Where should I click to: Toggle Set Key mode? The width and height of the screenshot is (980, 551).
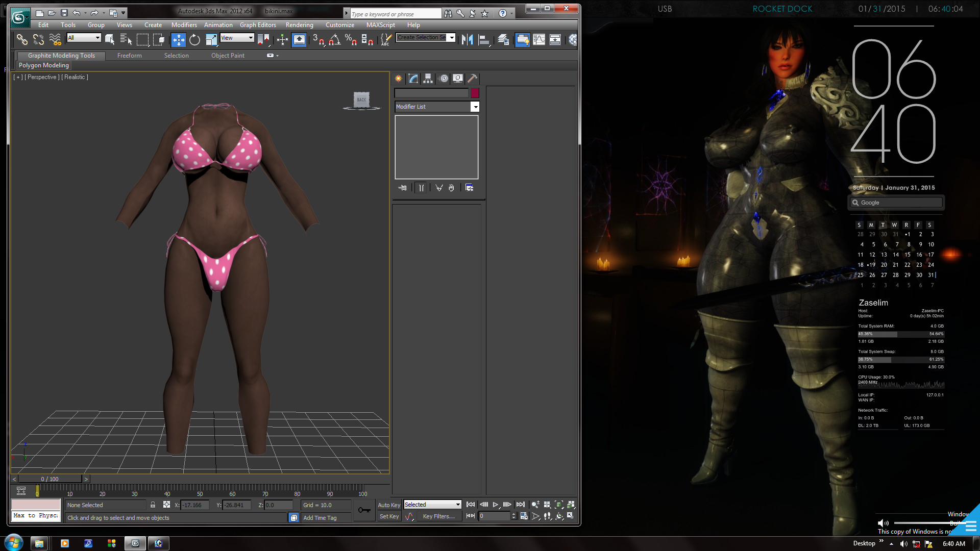[389, 516]
